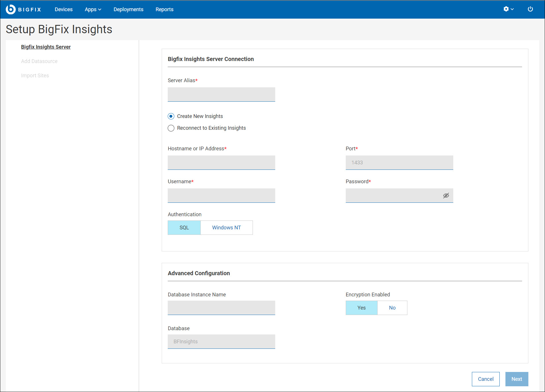Toggle password visibility eye icon
This screenshot has height=392, width=545.
(x=446, y=196)
